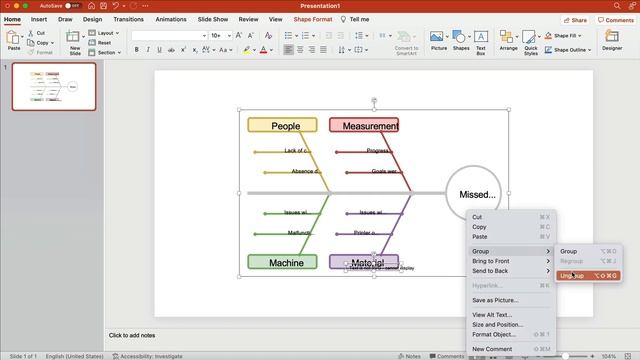This screenshot has width=640, height=360.
Task: Toggle Underline formatting
Action: coord(160,50)
